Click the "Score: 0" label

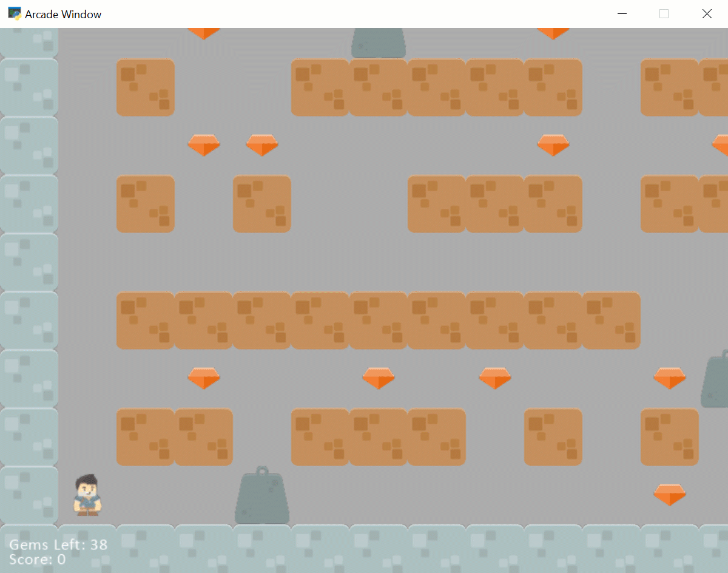37,559
